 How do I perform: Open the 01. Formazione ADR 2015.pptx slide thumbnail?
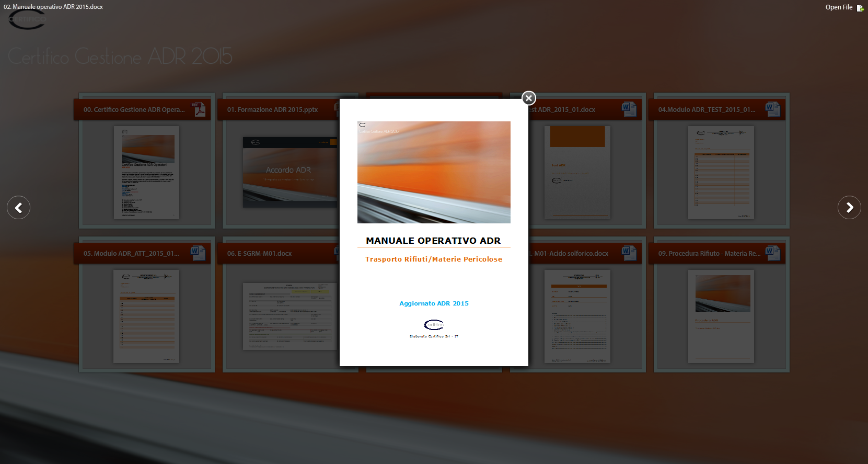click(x=289, y=172)
